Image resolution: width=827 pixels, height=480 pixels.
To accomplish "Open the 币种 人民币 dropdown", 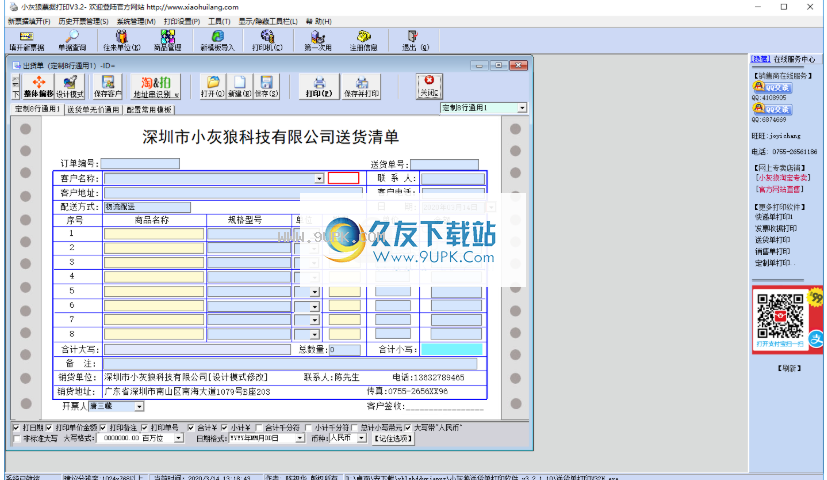I will pyautogui.click(x=361, y=438).
